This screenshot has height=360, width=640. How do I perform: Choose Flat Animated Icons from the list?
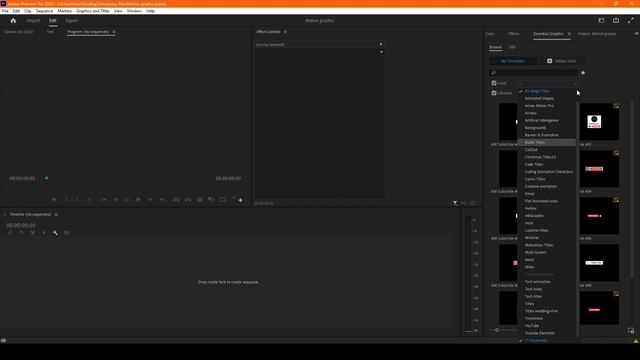[x=541, y=201]
